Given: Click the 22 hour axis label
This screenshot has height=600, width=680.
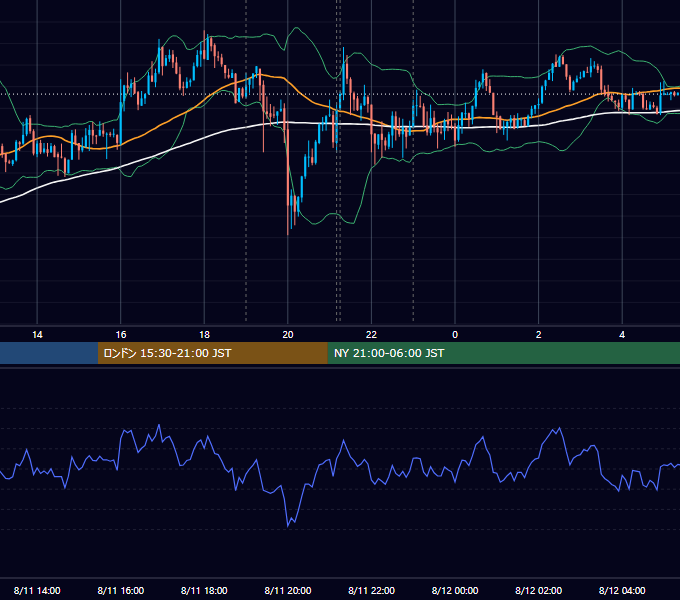Looking at the screenshot, I should (x=371, y=335).
